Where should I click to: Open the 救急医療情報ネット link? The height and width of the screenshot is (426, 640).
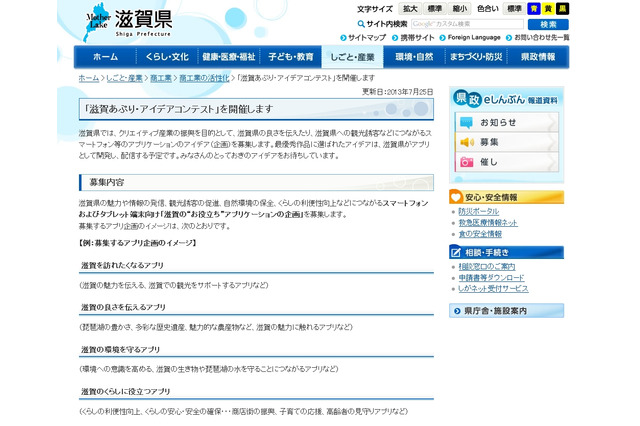pos(488,223)
